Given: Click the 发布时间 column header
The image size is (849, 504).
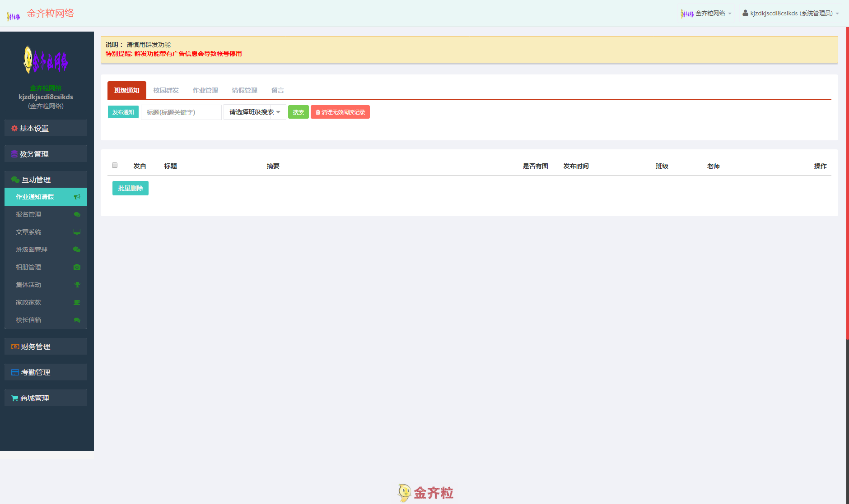Looking at the screenshot, I should point(576,166).
